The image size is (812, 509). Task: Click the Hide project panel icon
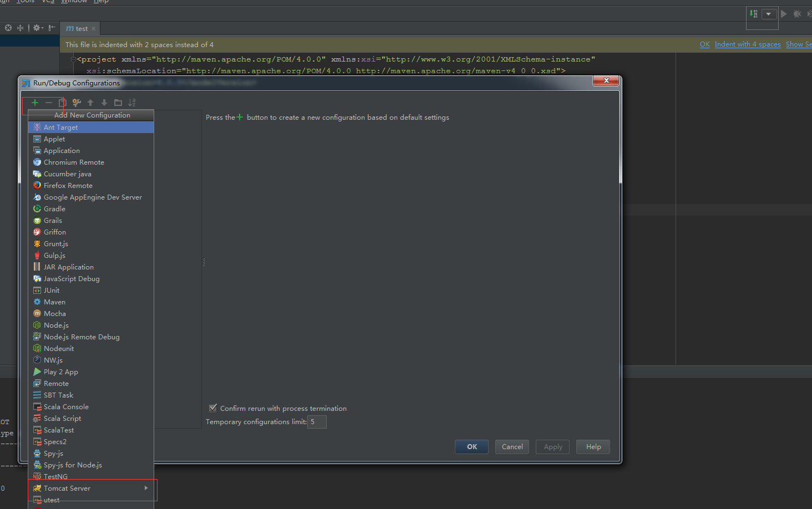(x=52, y=28)
